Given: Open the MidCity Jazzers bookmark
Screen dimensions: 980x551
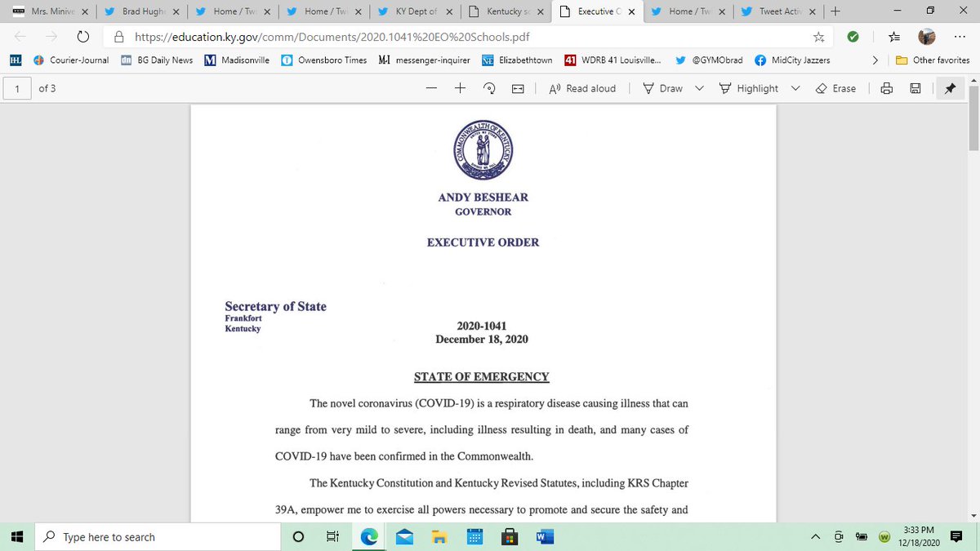Looking at the screenshot, I should pos(792,60).
